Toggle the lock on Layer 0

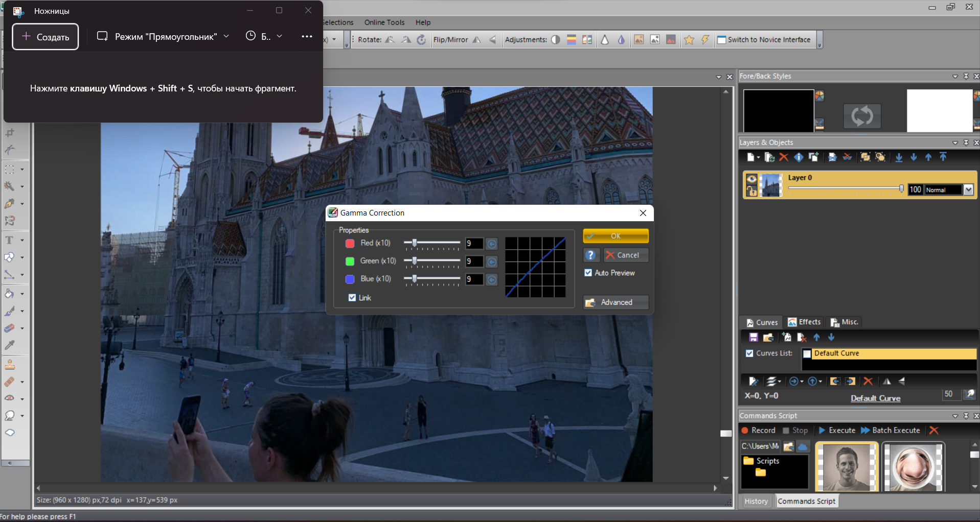(x=751, y=191)
